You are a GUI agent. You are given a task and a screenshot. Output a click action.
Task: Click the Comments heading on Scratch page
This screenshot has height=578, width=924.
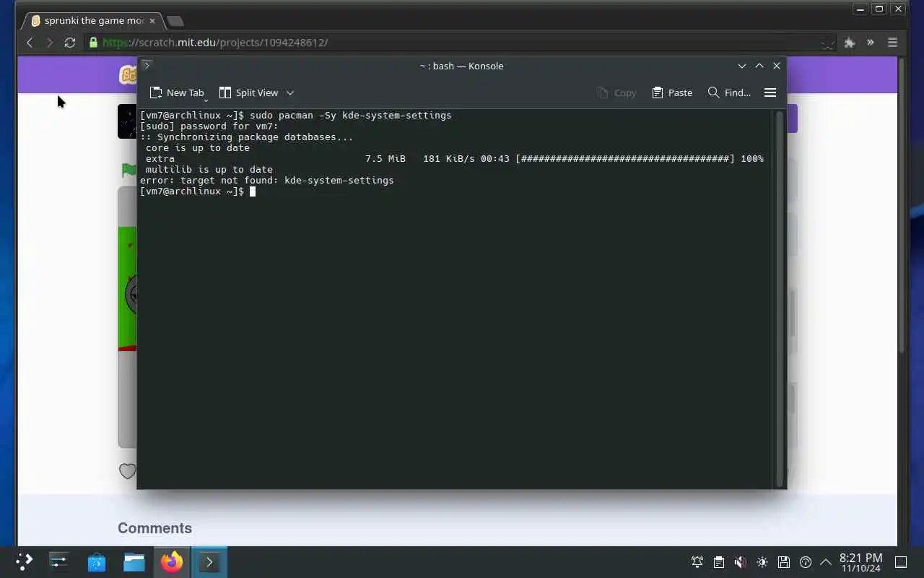(x=154, y=528)
